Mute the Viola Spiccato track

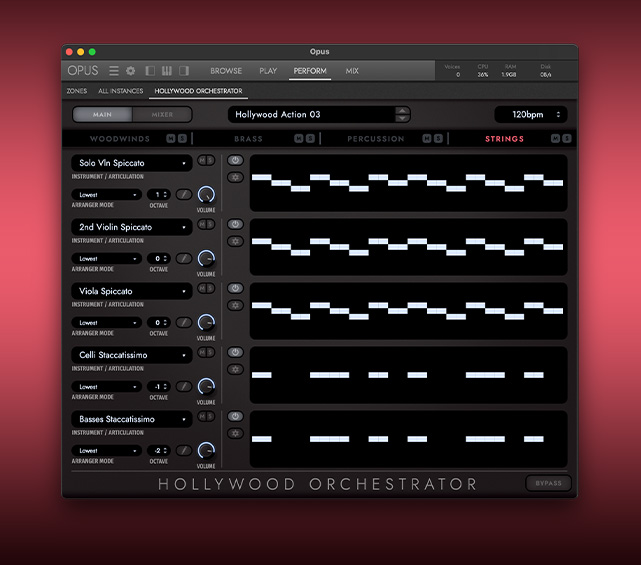pos(202,288)
